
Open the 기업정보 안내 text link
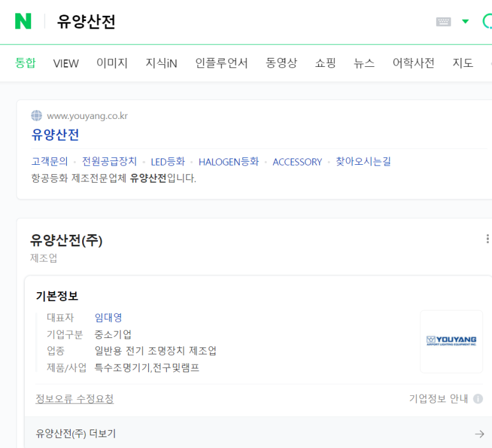tap(439, 399)
